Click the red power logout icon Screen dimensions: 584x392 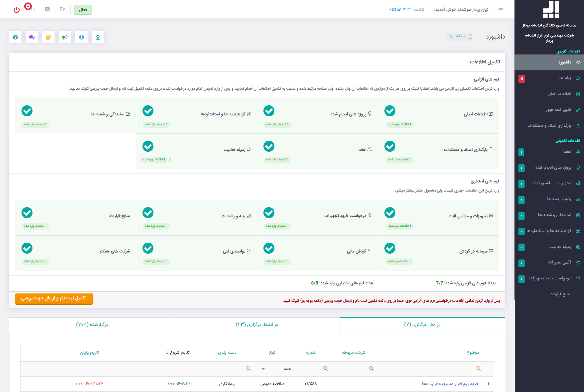coord(17,10)
